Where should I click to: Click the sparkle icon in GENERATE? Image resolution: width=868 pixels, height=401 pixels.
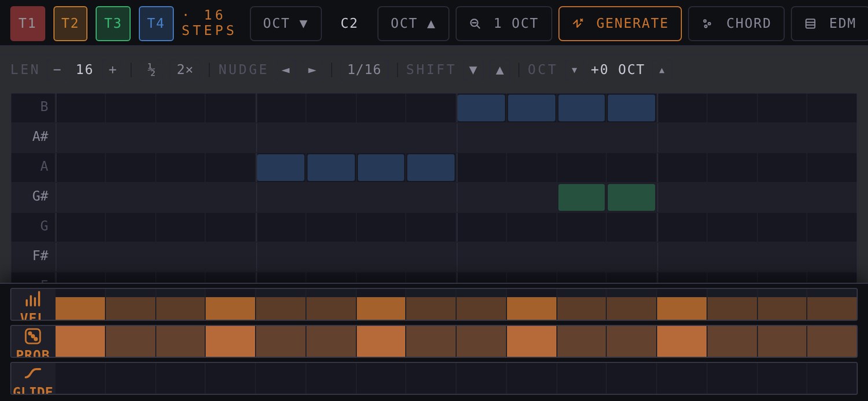coord(578,24)
